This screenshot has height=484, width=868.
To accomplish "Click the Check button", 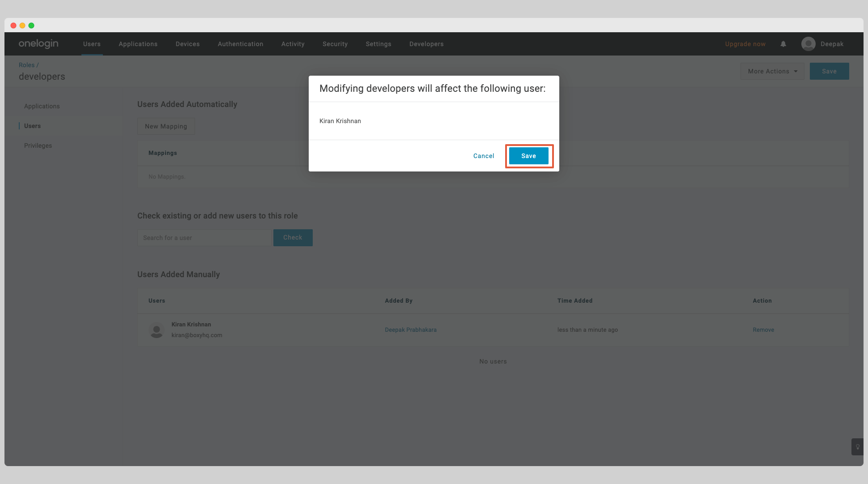I will click(x=293, y=237).
